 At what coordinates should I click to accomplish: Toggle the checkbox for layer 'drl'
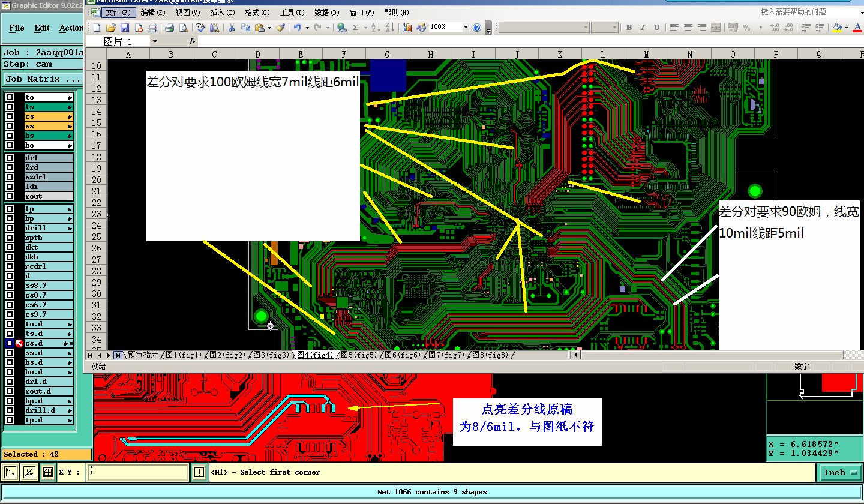pyautogui.click(x=10, y=158)
